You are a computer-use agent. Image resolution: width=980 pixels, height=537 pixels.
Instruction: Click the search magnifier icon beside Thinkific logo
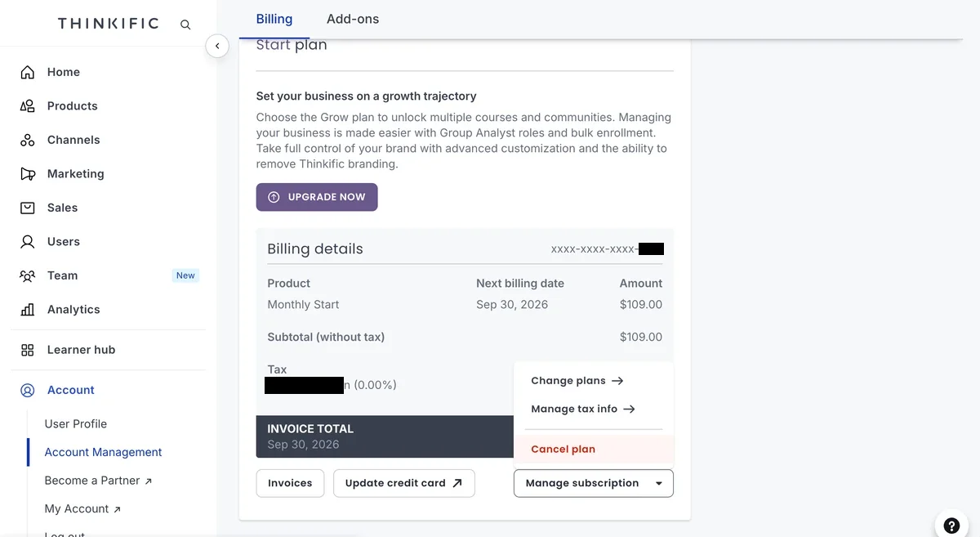pos(185,25)
